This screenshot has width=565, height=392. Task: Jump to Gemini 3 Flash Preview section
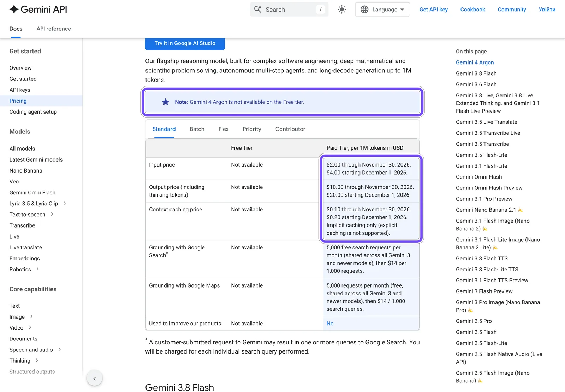(484, 291)
